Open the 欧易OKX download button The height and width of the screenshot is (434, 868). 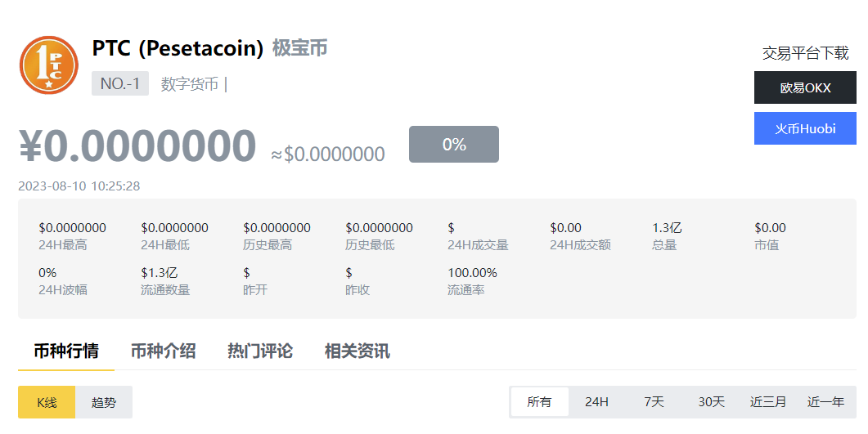point(805,87)
